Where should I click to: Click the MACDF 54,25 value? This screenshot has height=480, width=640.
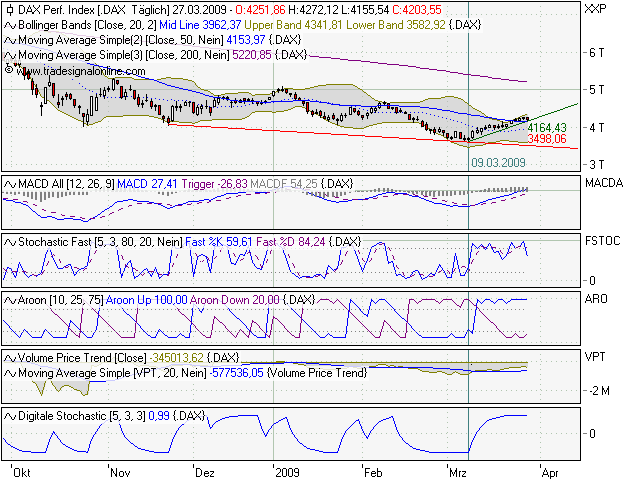pos(284,184)
